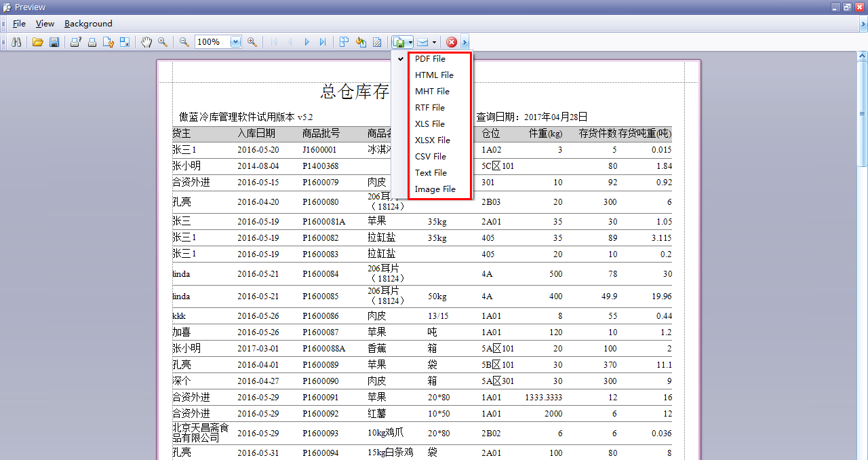Advance to the next page
Screen dimensions: 868x460
tap(307, 41)
